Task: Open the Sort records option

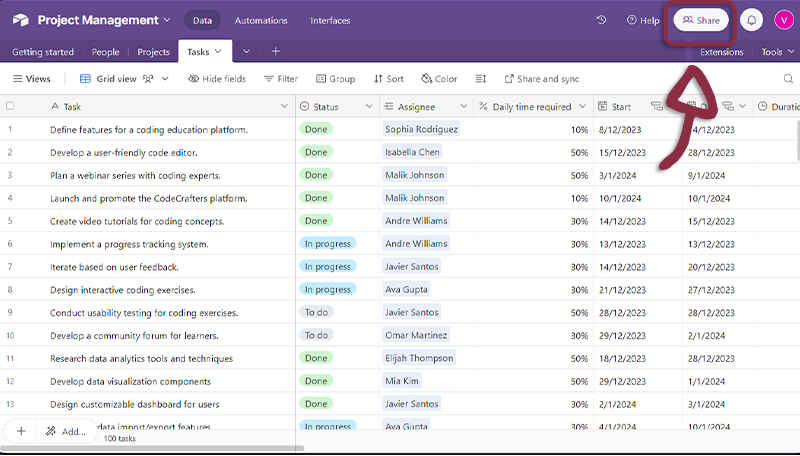Action: (x=389, y=79)
